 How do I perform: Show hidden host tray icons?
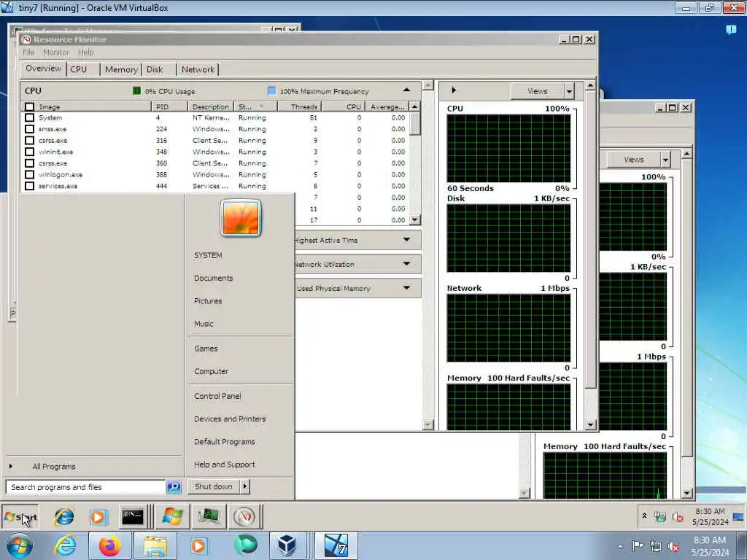pos(620,547)
